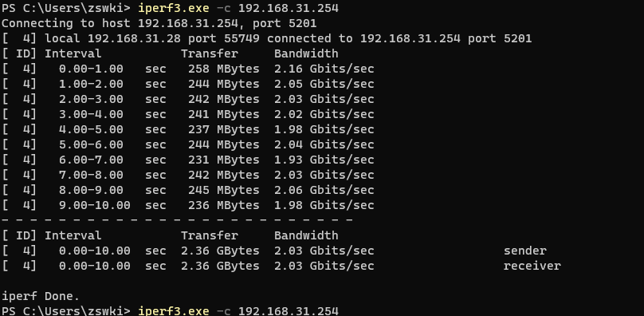
Task: Click the dashed separator line
Action: pyautogui.click(x=177, y=220)
